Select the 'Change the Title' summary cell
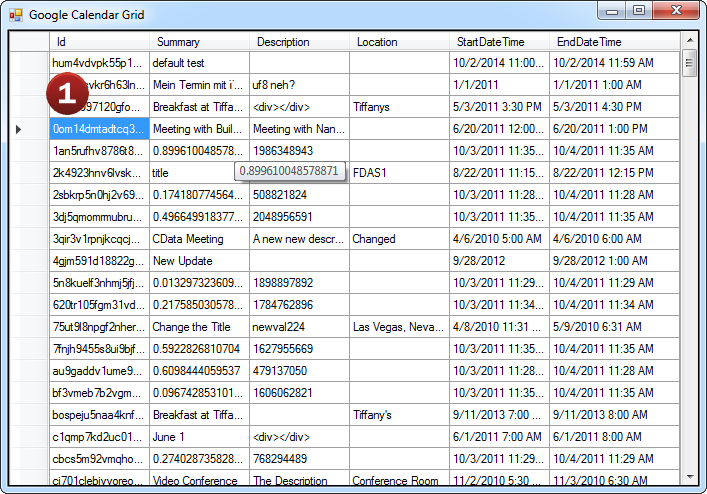 (x=199, y=327)
